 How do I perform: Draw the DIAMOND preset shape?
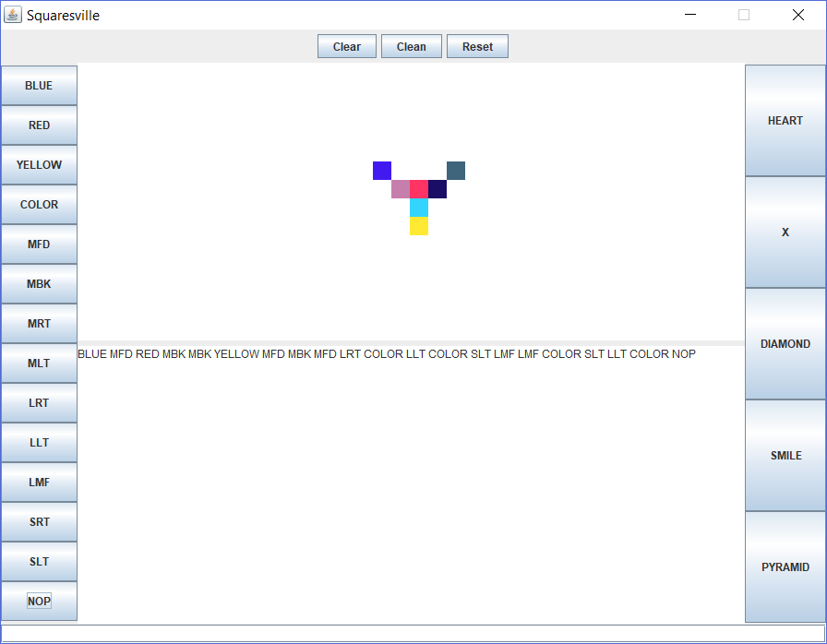785,344
